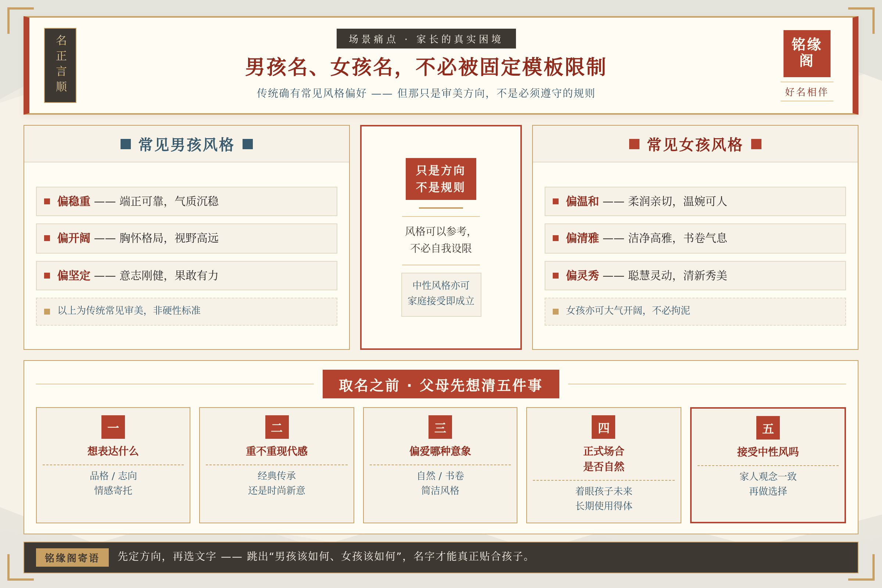Viewport: 882px width, 588px height.
Task: Click the card title 偏爱哪种意象
Action: pos(440,451)
